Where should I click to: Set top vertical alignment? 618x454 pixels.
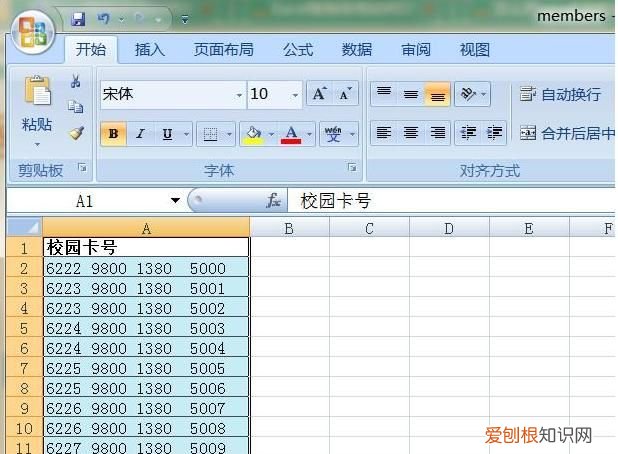(x=384, y=94)
